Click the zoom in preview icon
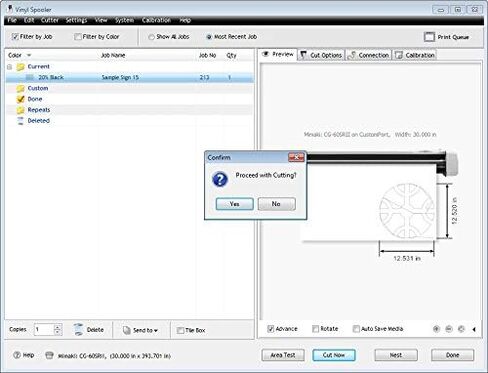Image resolution: width=488 pixels, height=373 pixels. [436, 329]
